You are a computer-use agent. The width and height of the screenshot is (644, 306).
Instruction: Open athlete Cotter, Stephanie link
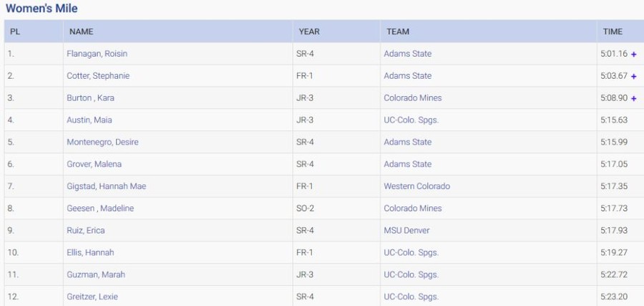(x=98, y=76)
